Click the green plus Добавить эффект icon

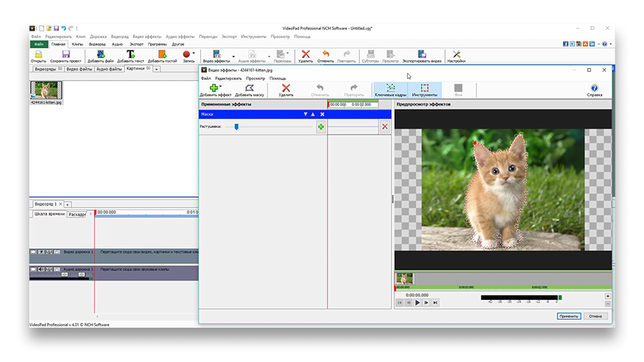[213, 88]
